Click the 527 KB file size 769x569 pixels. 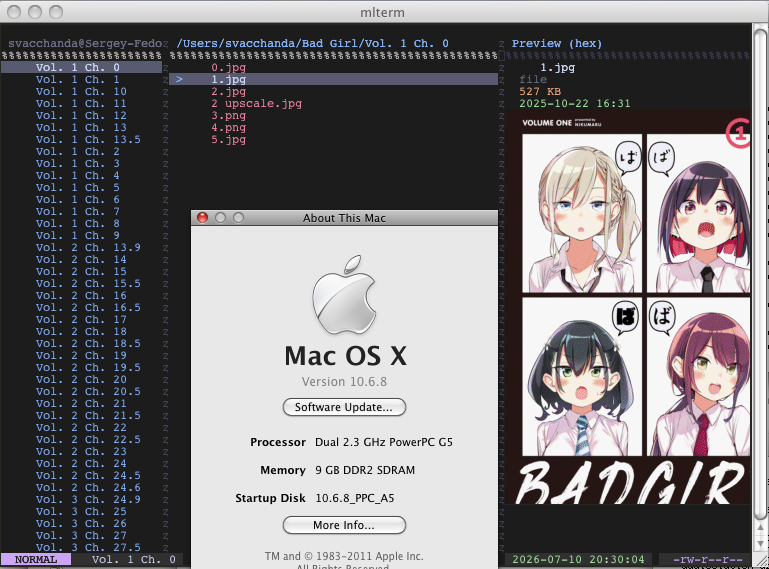pos(540,91)
